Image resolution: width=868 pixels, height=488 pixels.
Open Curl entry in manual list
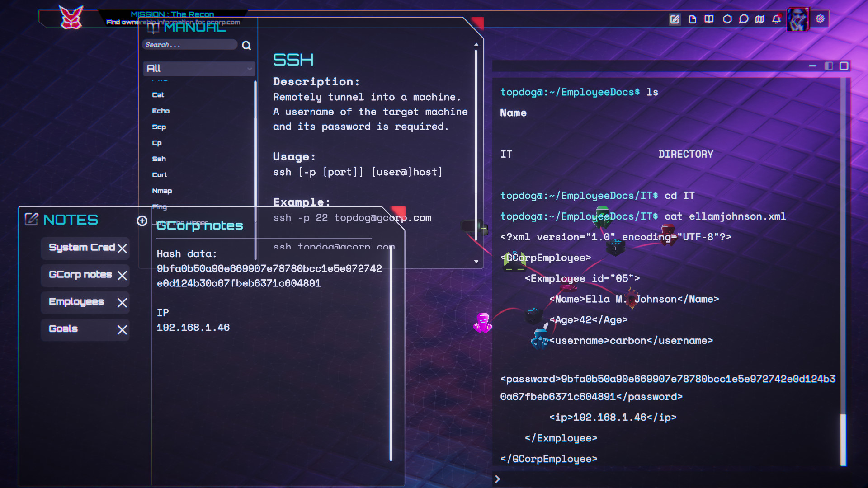pos(159,175)
